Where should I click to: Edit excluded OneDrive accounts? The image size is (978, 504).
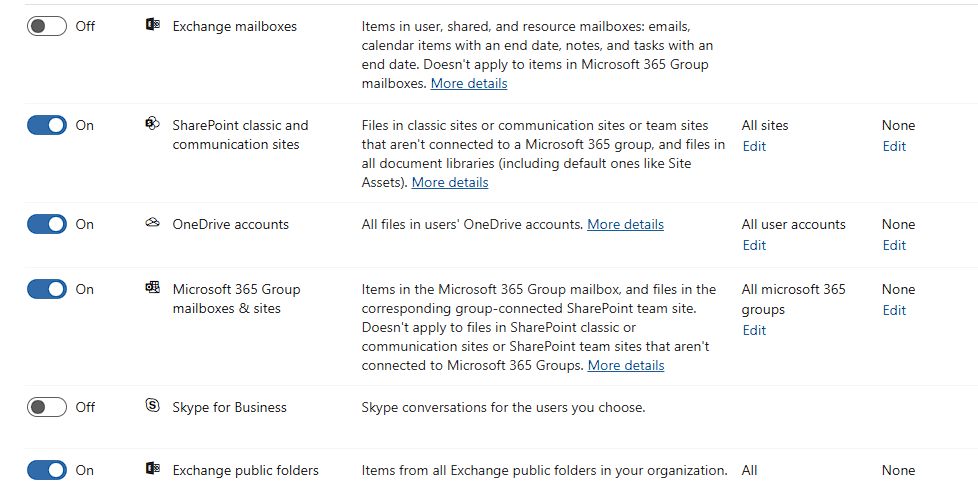click(894, 246)
